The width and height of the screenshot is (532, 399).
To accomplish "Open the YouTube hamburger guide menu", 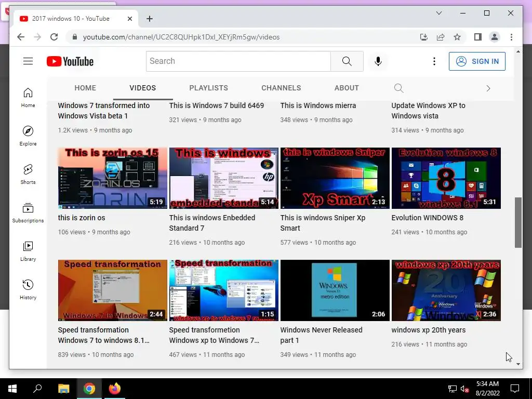I will click(x=28, y=61).
